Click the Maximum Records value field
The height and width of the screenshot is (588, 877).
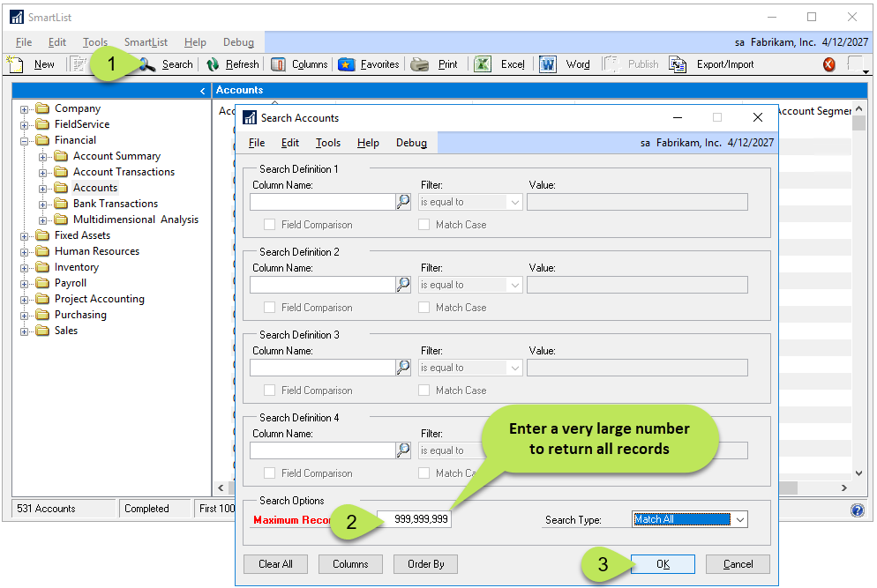(x=416, y=518)
